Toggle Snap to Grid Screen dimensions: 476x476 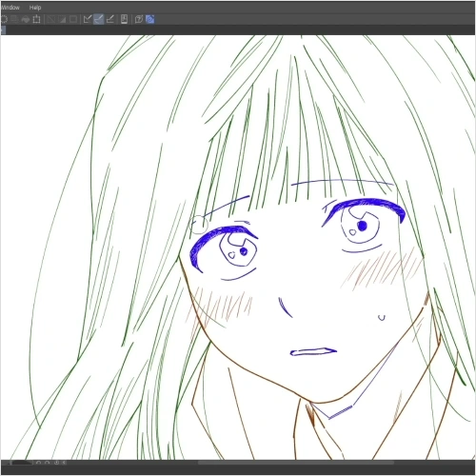pyautogui.click(x=110, y=19)
